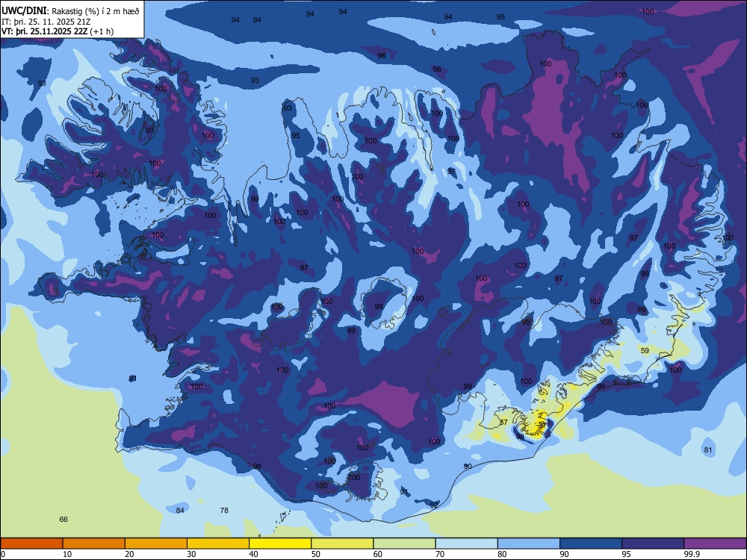Screen dimensions: 747x560
Task: Click the orange 10–20 legend swatch
Action: 94,544
